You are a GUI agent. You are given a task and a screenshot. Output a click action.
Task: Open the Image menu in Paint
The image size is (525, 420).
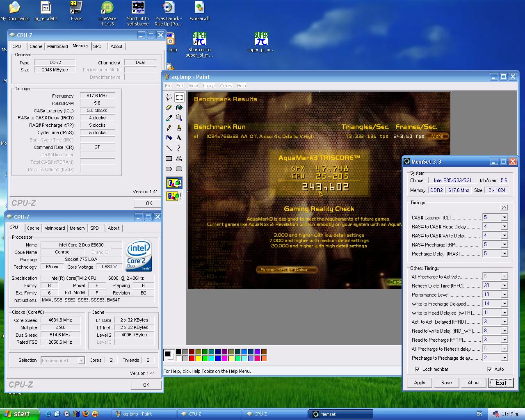(x=209, y=86)
